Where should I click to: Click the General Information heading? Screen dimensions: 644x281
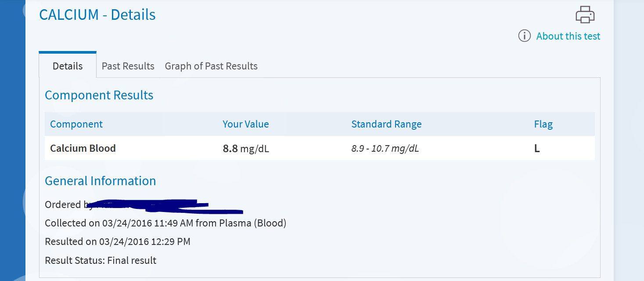tap(101, 181)
